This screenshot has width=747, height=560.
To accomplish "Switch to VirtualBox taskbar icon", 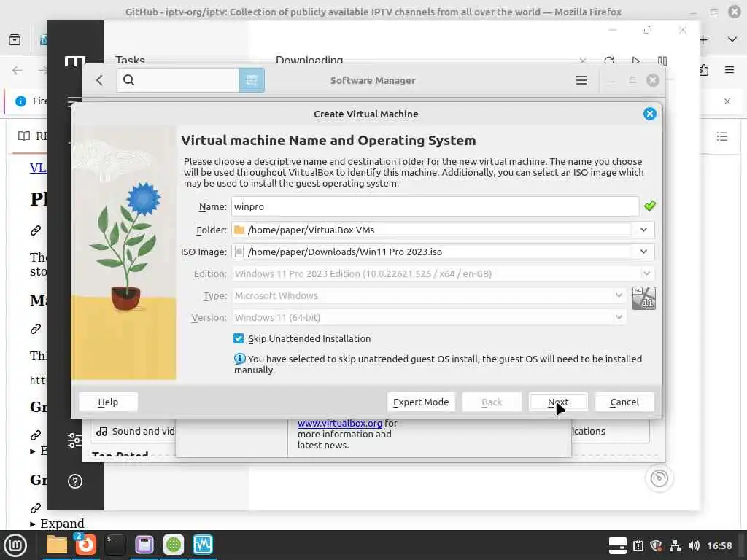I will pyautogui.click(x=203, y=545).
